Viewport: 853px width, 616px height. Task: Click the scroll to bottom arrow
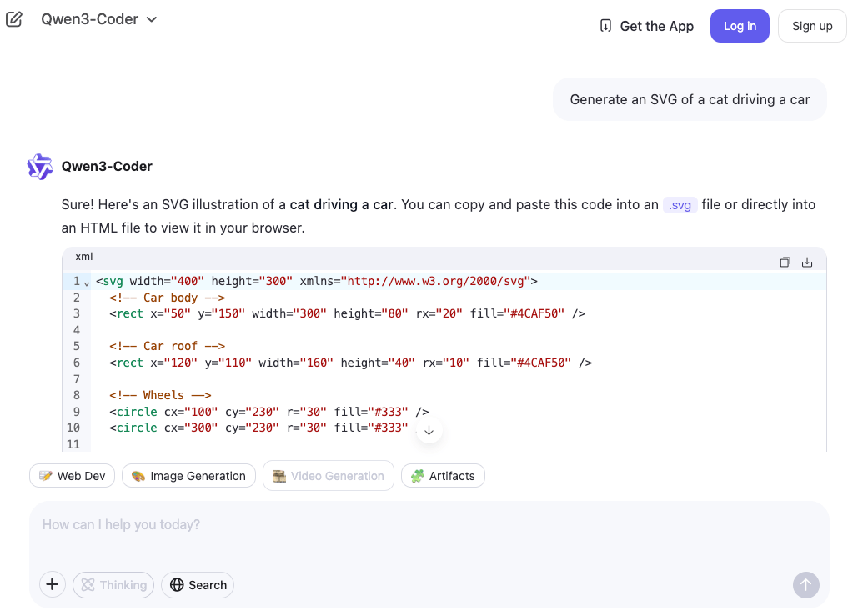pos(429,430)
